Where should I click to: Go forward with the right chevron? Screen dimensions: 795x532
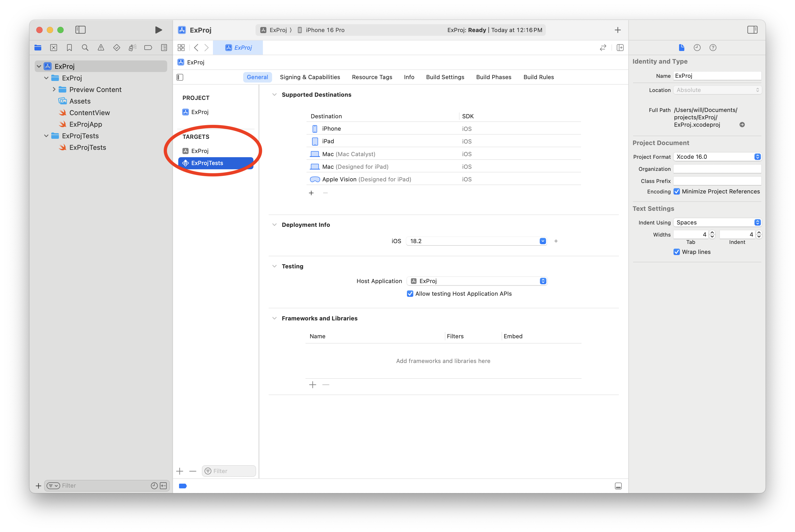pos(206,48)
